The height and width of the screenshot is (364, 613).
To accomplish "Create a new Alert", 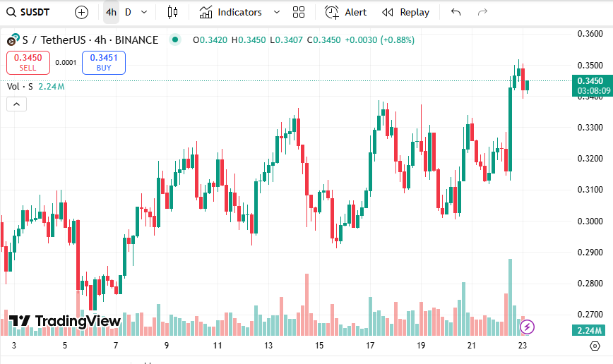I will (346, 12).
